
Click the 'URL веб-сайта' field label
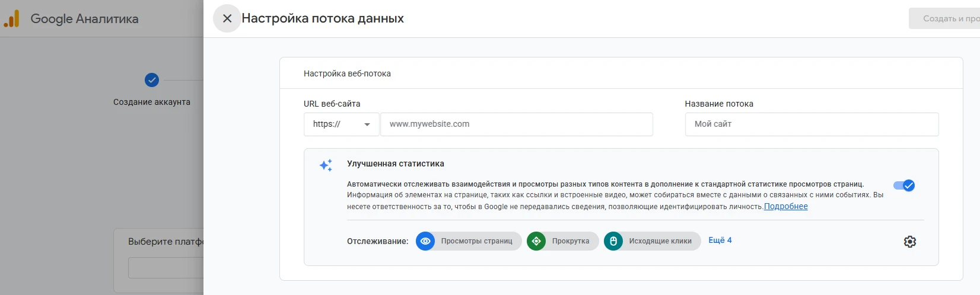[x=332, y=104]
